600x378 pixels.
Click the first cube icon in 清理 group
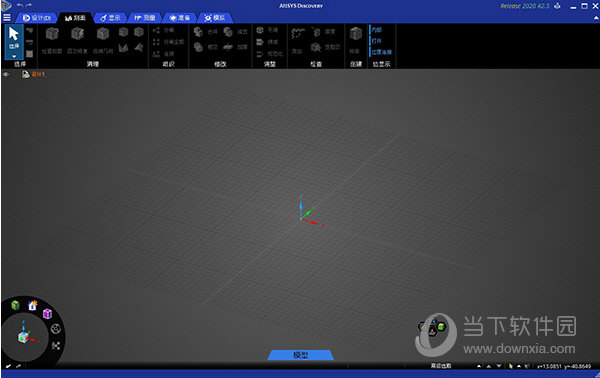(52, 34)
